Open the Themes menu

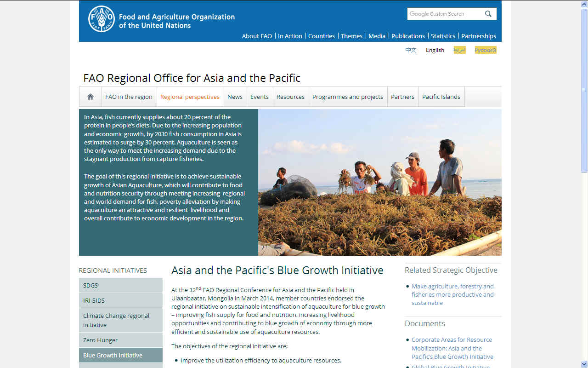coord(351,36)
